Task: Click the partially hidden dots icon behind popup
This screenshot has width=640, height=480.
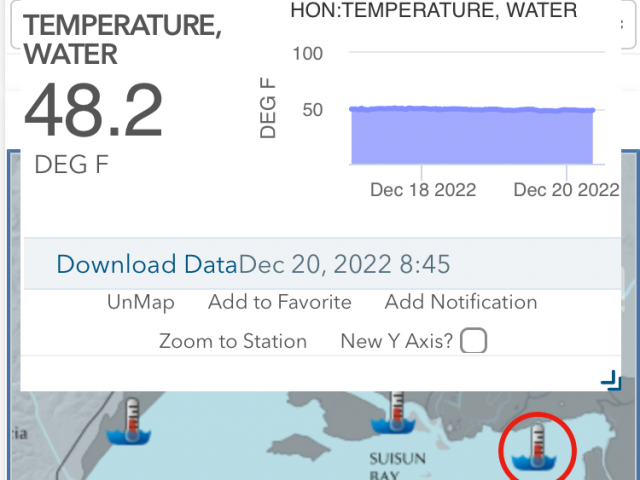Action: pos(622,25)
